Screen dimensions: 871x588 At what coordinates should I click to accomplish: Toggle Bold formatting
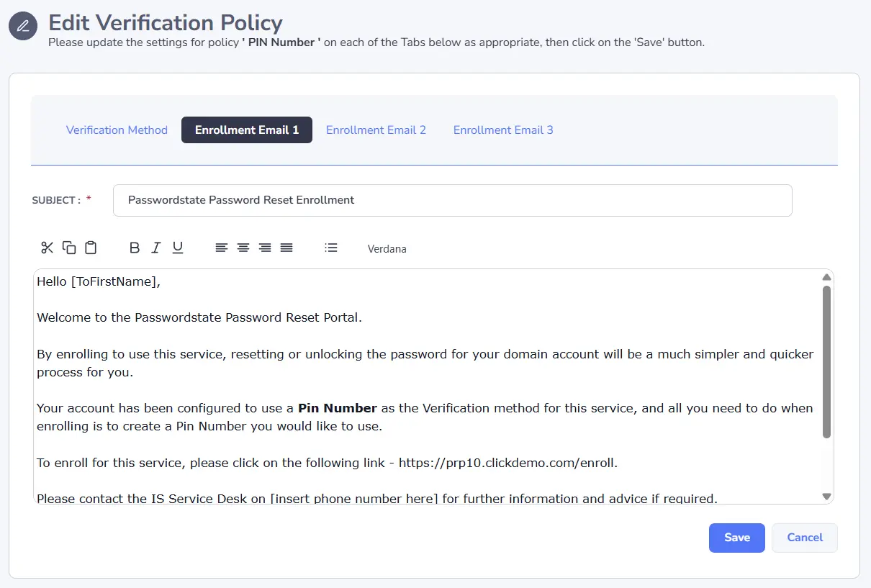[135, 248]
